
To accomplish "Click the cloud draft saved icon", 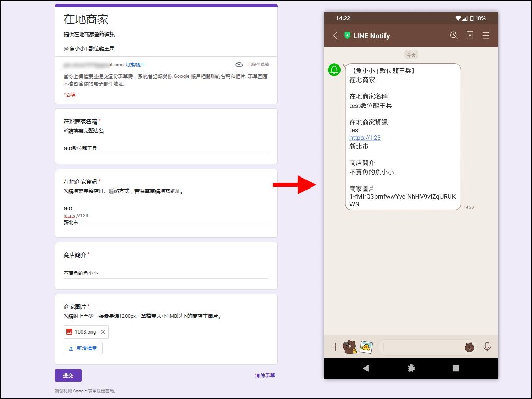I will 239,64.
